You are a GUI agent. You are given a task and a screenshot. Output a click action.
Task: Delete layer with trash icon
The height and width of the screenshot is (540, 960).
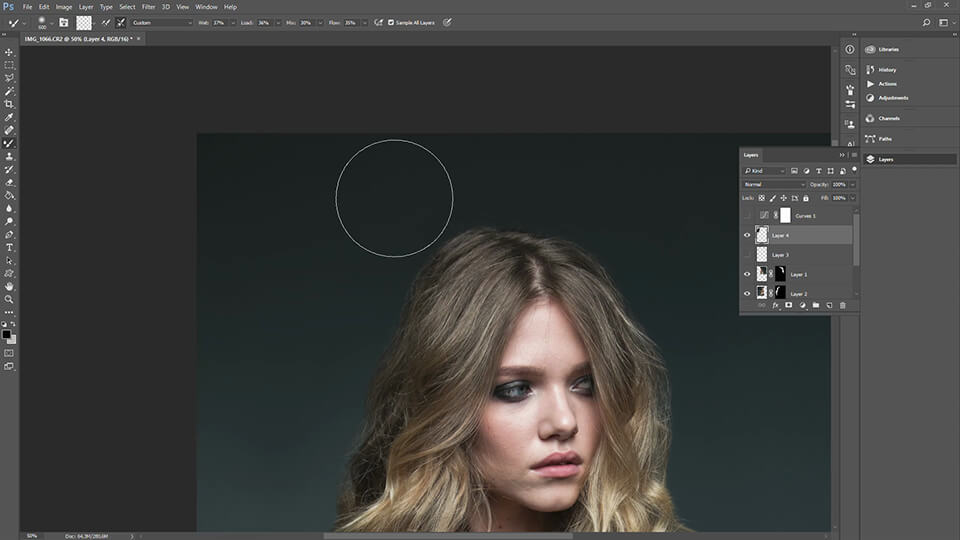pos(842,305)
